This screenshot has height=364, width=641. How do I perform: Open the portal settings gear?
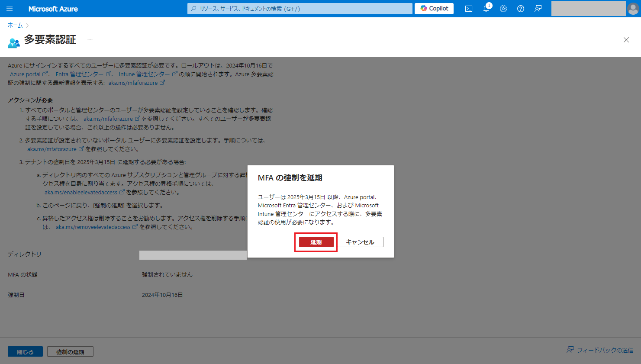[x=503, y=8]
